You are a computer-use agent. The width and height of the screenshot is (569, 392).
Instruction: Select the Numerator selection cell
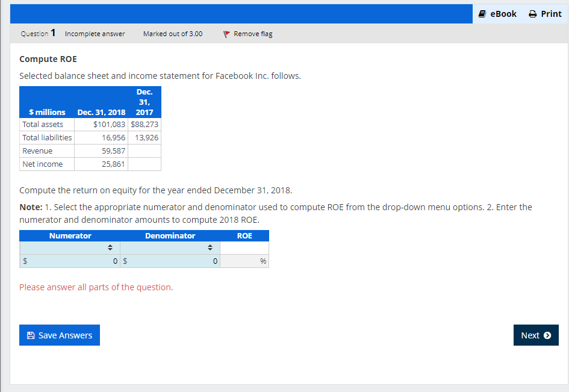69,247
